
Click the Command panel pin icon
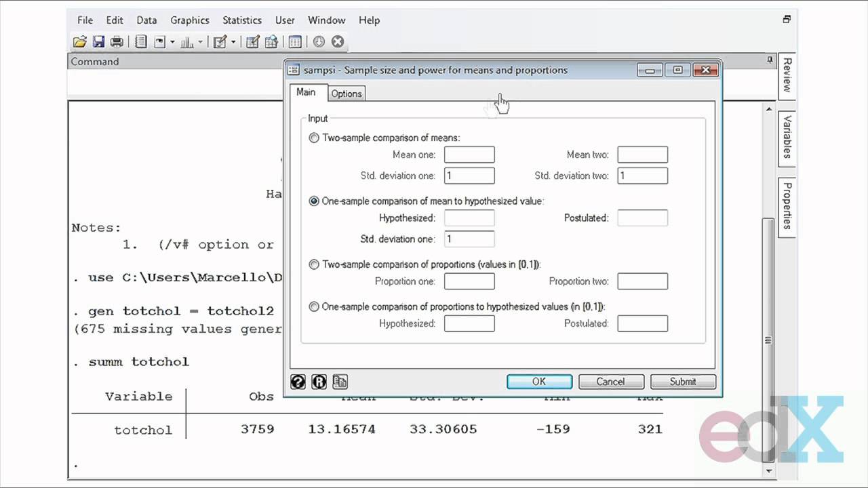[x=770, y=60]
